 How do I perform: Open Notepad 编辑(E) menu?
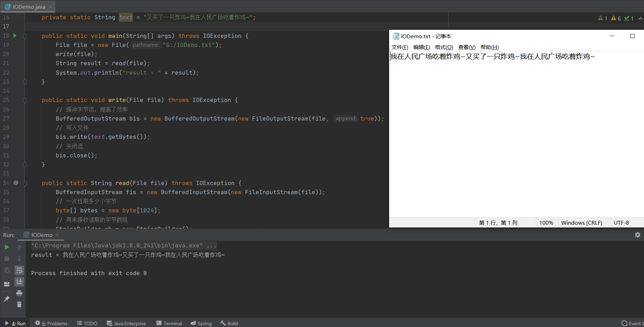pos(421,47)
